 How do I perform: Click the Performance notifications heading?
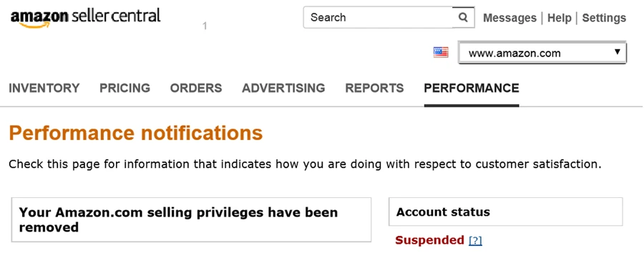tap(135, 133)
